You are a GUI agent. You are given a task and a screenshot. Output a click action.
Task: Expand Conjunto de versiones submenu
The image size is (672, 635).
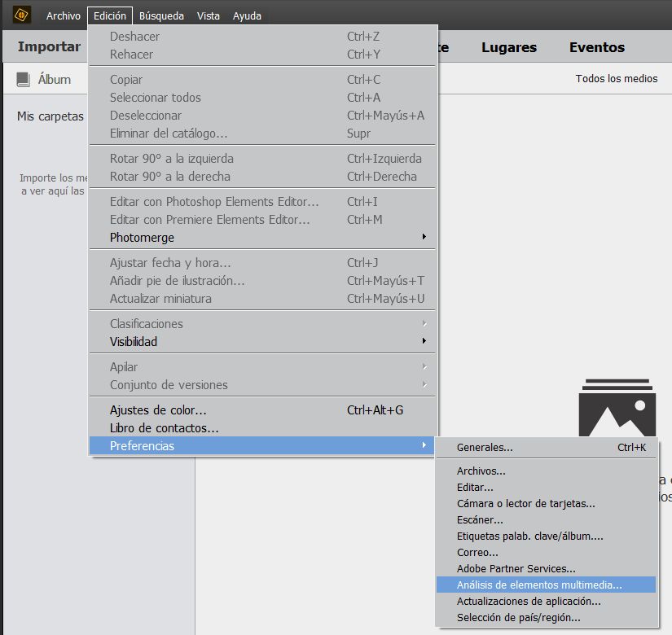point(262,385)
